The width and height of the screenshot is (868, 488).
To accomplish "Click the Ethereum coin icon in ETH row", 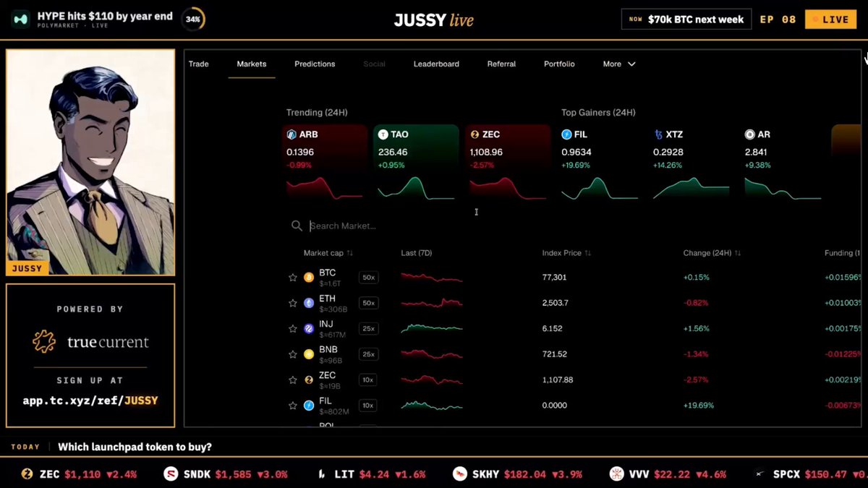I will 309,303.
